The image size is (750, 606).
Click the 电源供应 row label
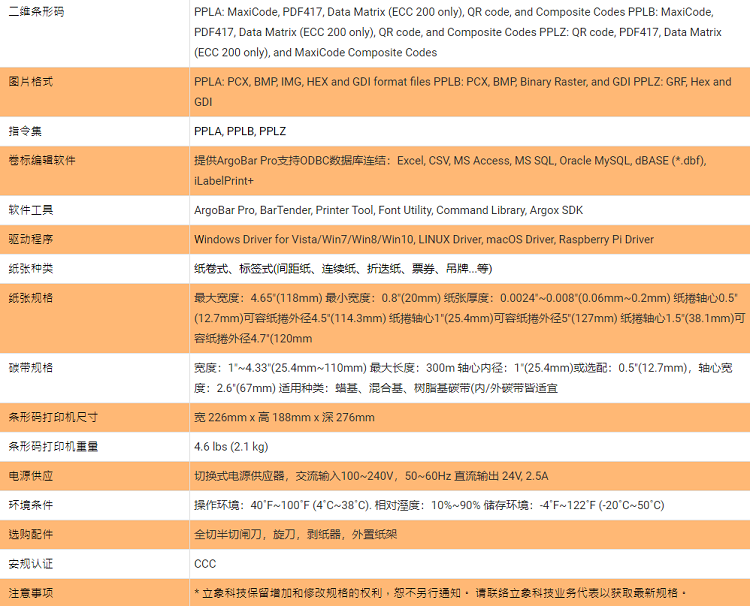click(31, 476)
